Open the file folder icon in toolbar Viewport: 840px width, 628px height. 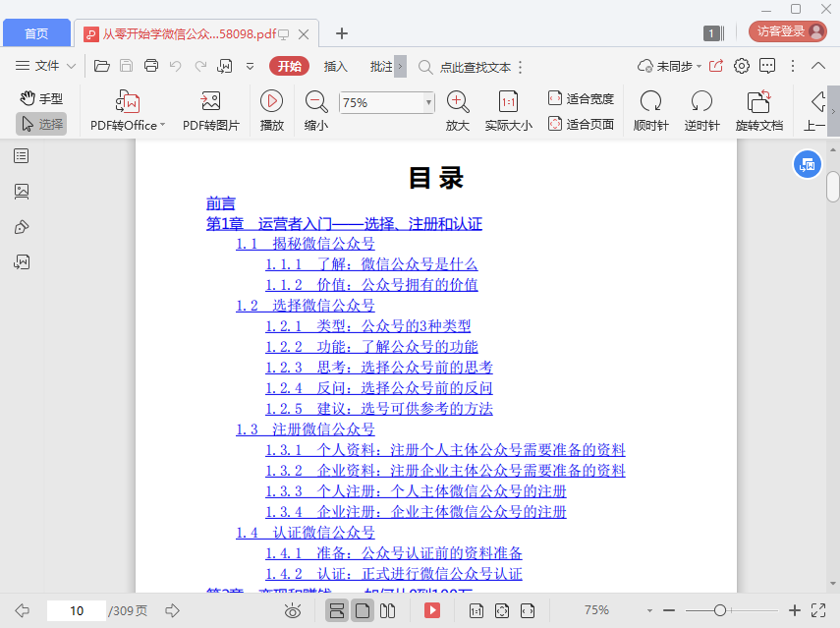pos(102,66)
